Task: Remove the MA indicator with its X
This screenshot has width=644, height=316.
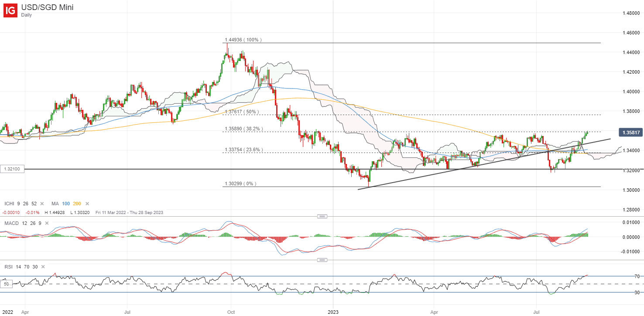Action: (x=87, y=204)
